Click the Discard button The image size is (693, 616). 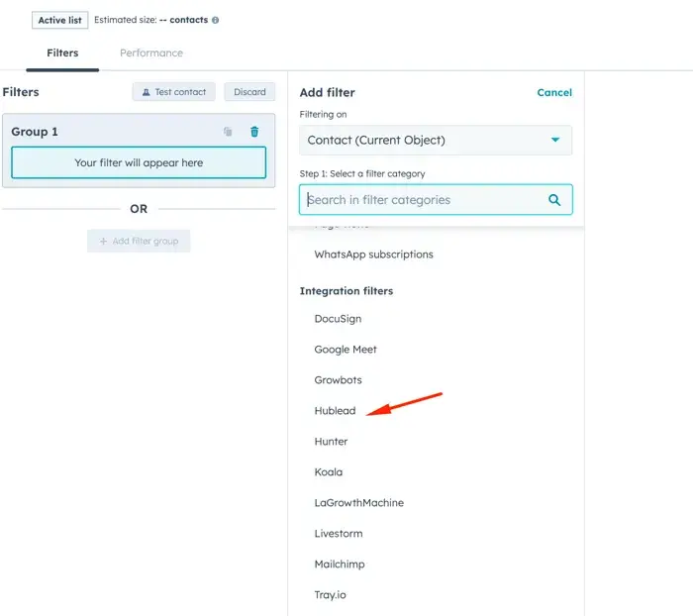click(249, 92)
